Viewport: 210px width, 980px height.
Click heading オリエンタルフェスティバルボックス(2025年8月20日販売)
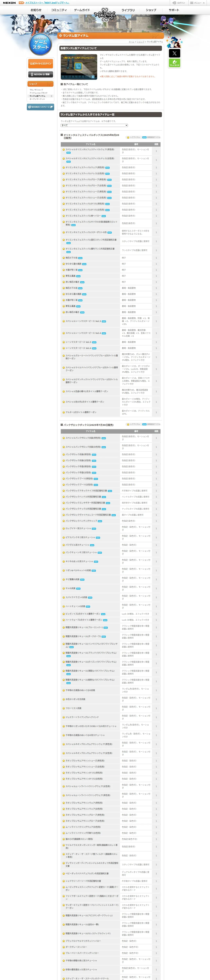pyautogui.click(x=91, y=137)
